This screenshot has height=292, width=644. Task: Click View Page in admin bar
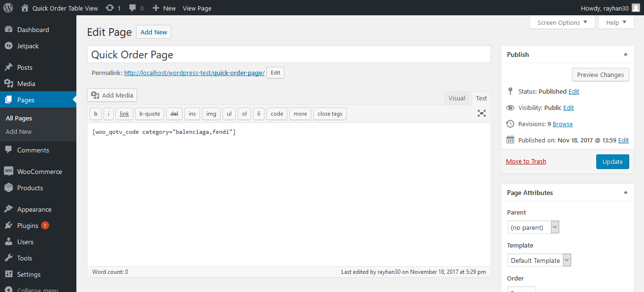[197, 8]
